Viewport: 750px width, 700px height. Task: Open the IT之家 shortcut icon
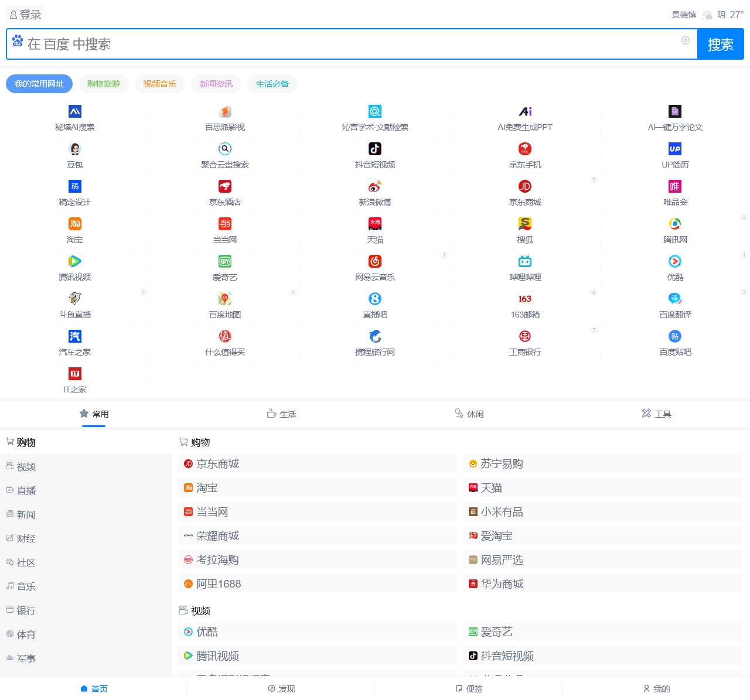pos(75,374)
